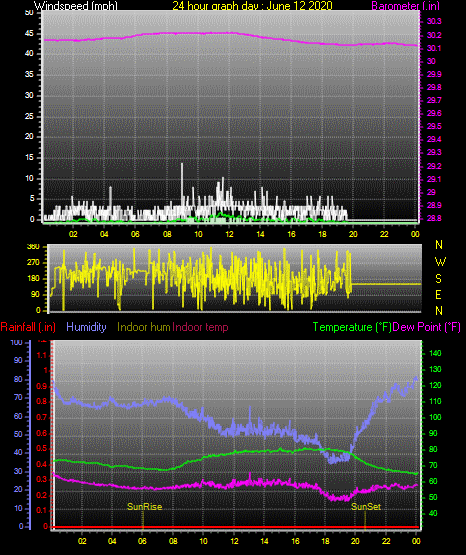Select the 0.6 rainfall scale label
The width and height of the screenshot is (466, 555).
click(42, 433)
